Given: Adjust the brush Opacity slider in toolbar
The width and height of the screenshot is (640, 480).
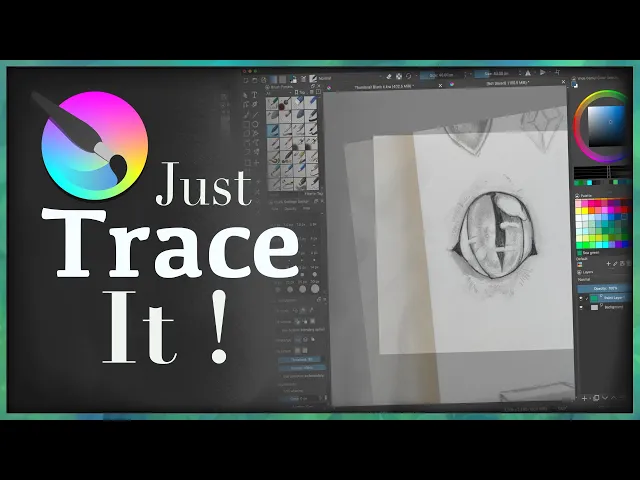Looking at the screenshot, I should tap(442, 75).
